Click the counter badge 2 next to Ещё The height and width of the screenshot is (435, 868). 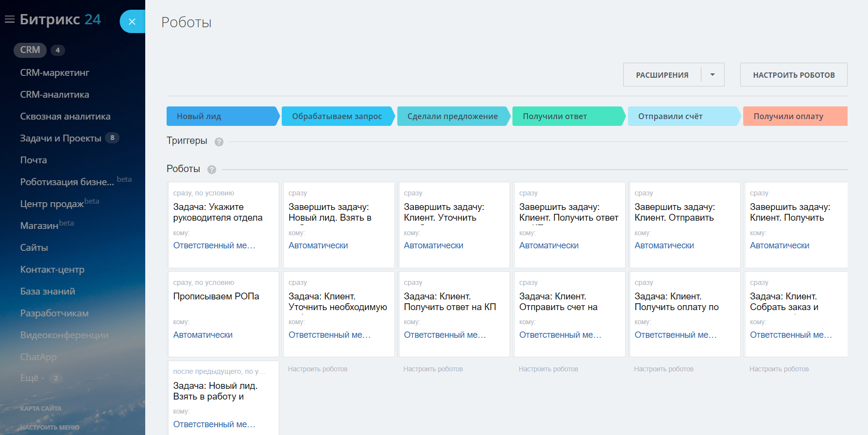pos(56,378)
